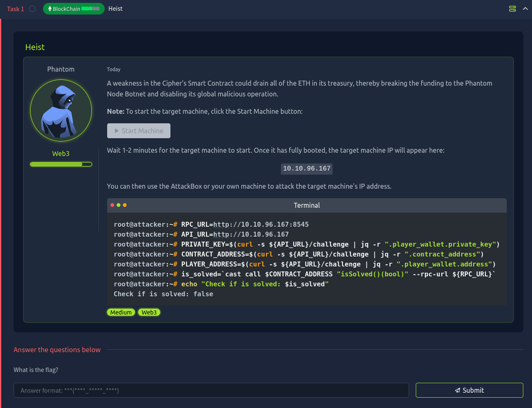Click the play icon on Start Machine

pos(117,131)
